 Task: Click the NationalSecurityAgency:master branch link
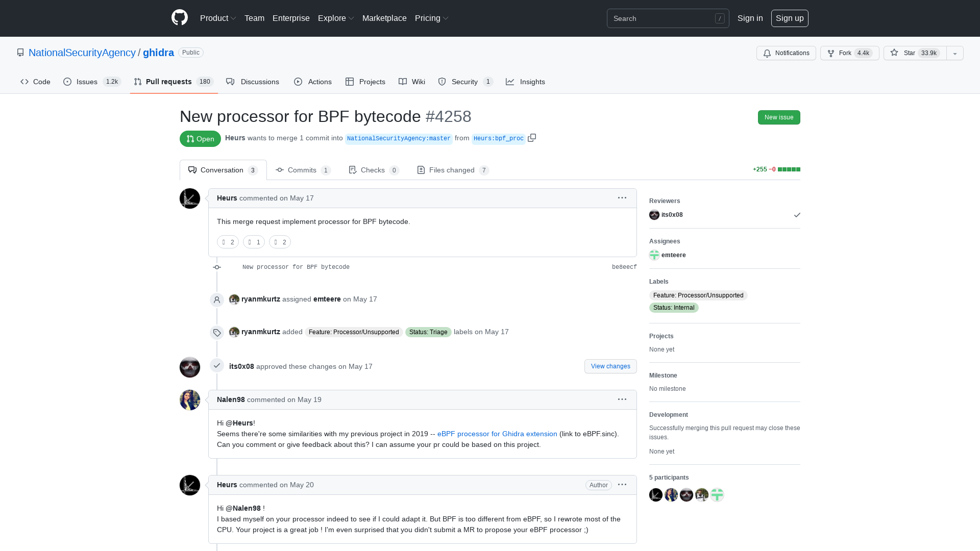pos(399,139)
